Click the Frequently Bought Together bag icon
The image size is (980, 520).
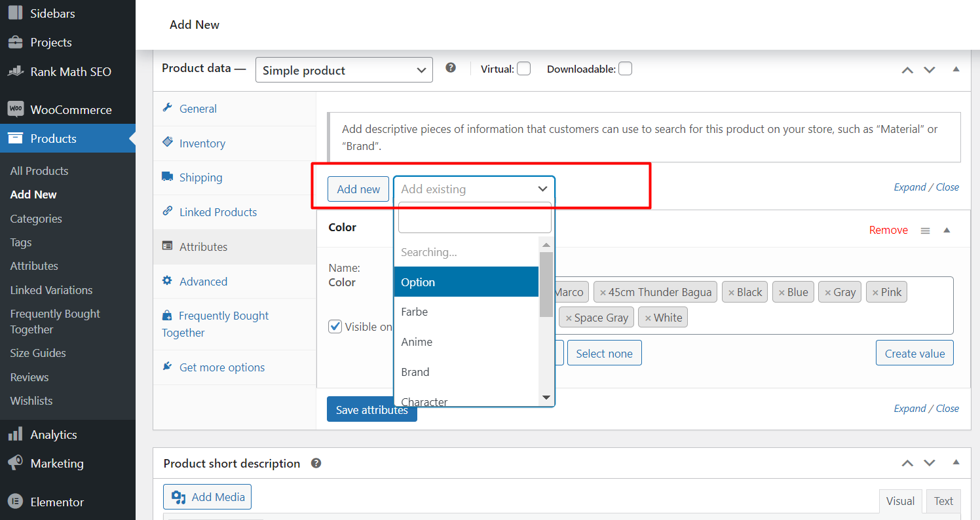pyautogui.click(x=167, y=315)
